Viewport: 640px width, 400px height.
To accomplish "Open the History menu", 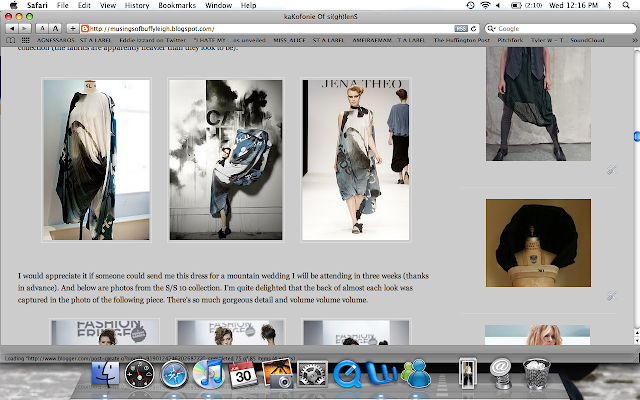I will click(137, 5).
